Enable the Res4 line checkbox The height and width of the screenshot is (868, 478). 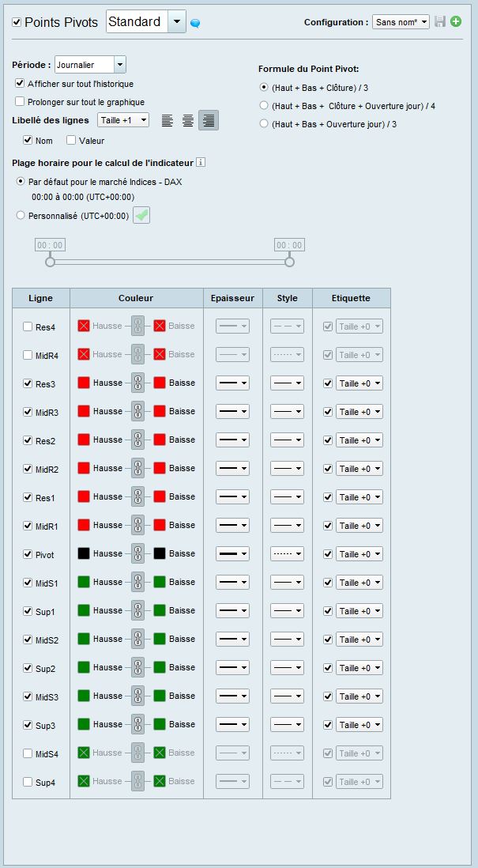pos(28,326)
